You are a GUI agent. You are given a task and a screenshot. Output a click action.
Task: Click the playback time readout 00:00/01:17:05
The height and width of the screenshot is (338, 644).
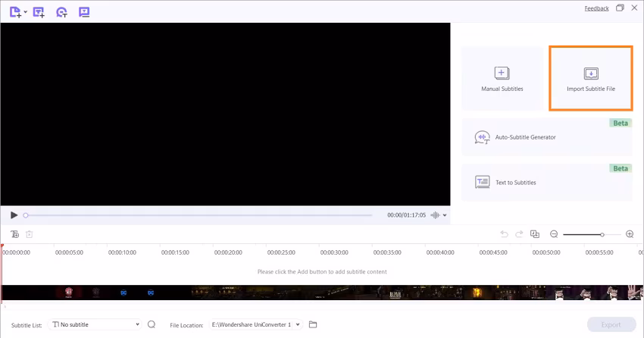[x=406, y=214]
